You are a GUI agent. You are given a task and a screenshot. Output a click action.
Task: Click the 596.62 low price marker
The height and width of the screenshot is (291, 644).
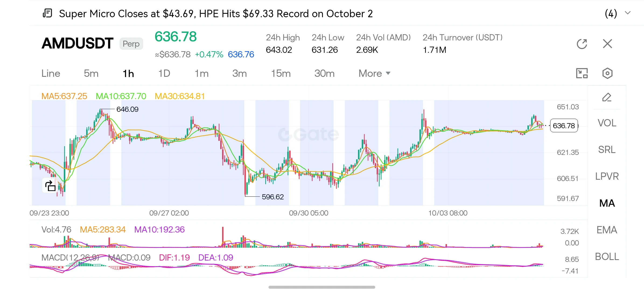click(273, 197)
